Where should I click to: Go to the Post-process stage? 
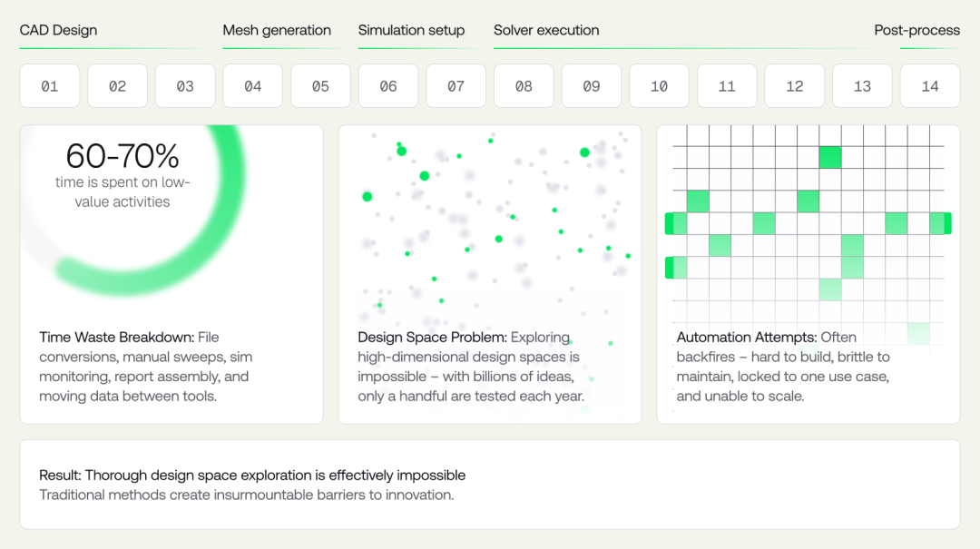pos(916,30)
